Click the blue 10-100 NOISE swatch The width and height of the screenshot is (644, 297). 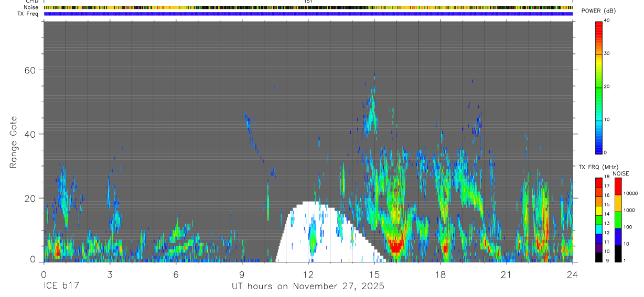[618, 237]
